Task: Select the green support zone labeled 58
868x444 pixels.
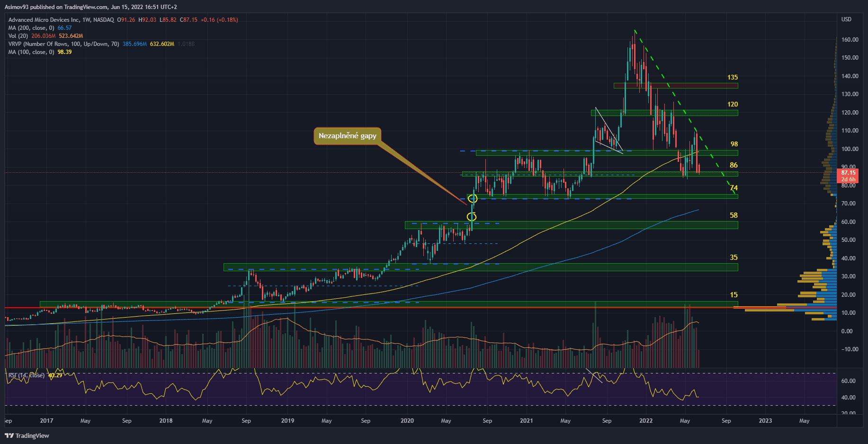Action: tap(571, 225)
